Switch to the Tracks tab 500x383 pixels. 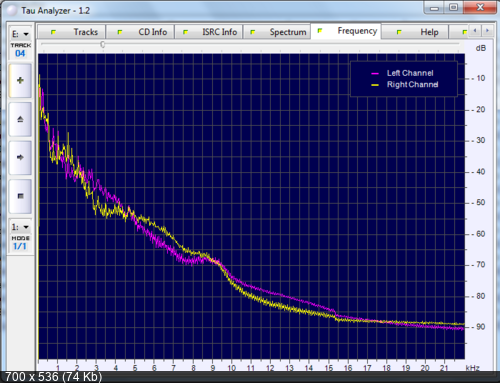[72, 32]
